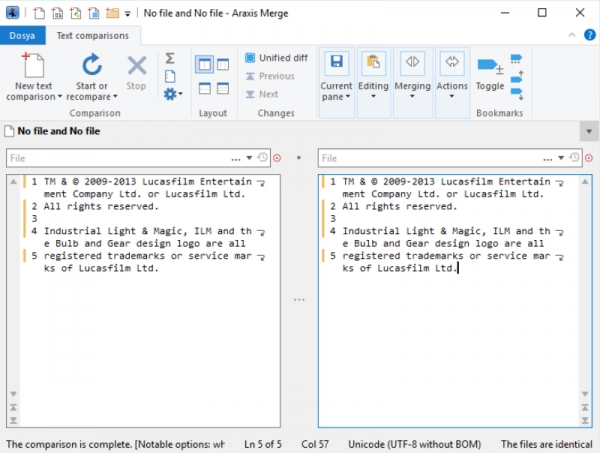600x453 pixels.
Task: Click the red icon beside left File field
Action: tap(277, 158)
